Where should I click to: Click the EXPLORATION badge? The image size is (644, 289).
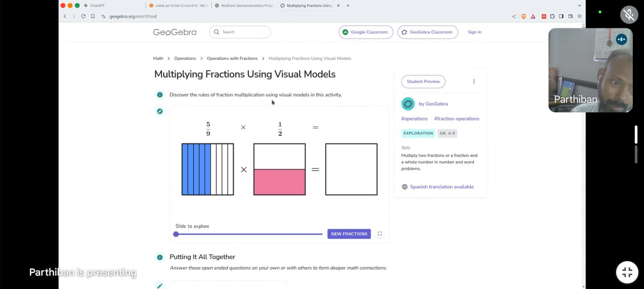(x=418, y=133)
